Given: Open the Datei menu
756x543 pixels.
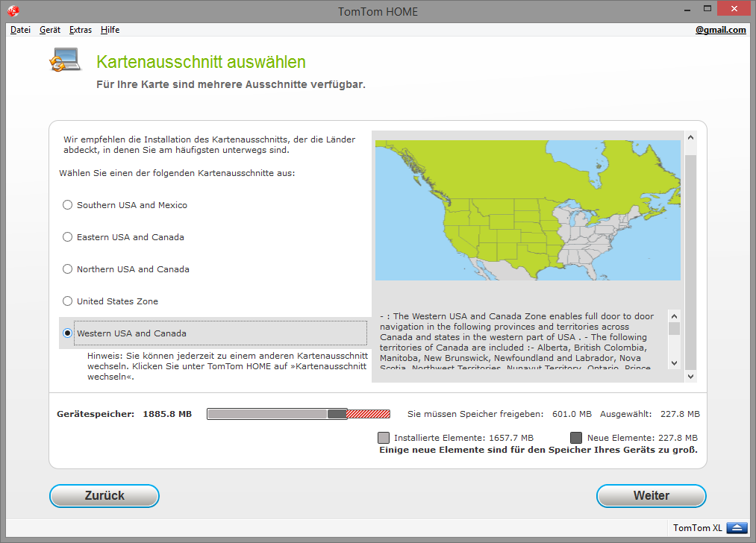Looking at the screenshot, I should tap(20, 30).
